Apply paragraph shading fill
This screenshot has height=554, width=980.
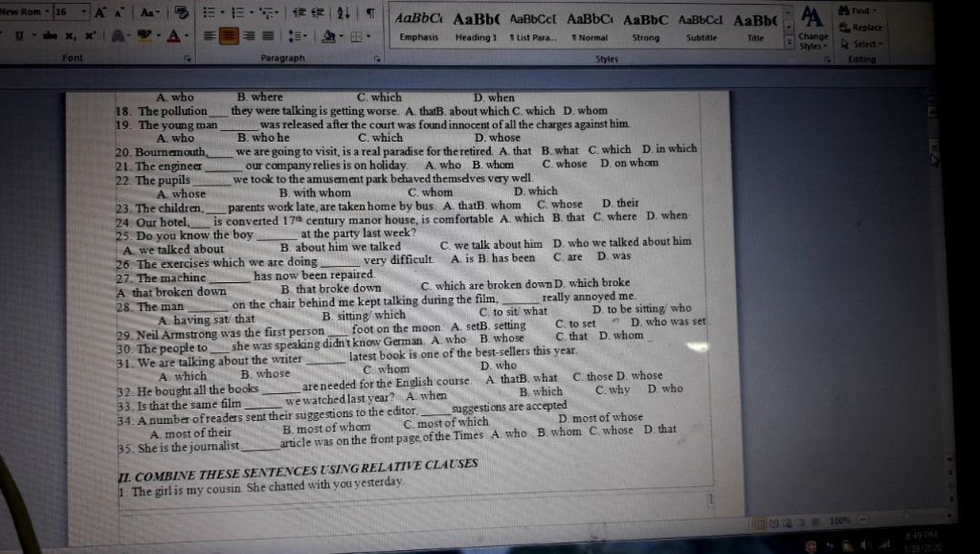(x=327, y=37)
